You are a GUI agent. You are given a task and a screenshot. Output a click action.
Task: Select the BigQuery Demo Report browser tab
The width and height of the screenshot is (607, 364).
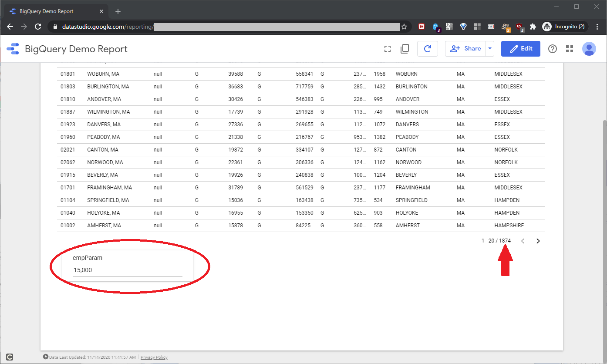(x=57, y=11)
